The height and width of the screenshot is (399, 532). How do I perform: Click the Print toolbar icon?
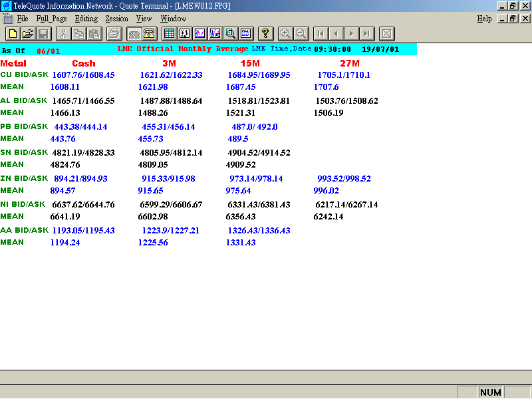114,34
